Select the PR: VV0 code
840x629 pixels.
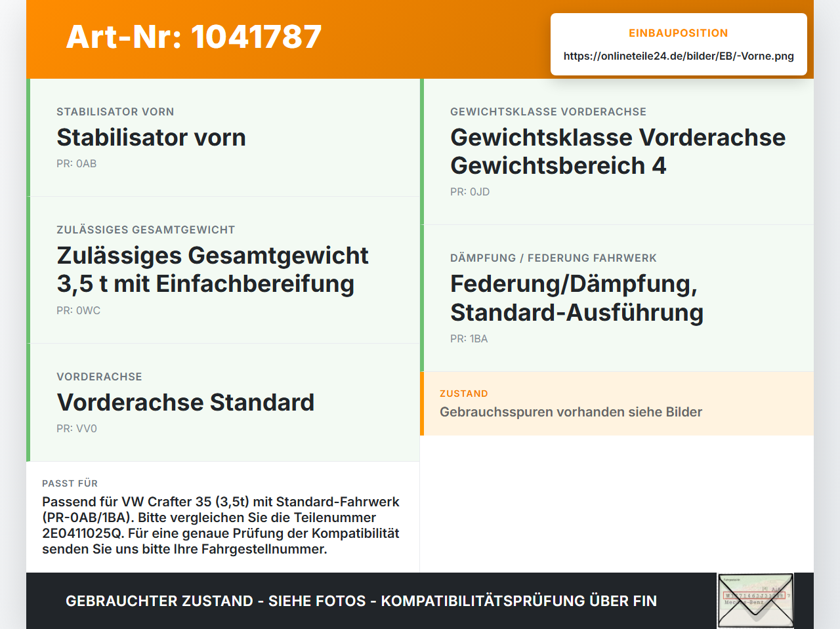click(77, 429)
